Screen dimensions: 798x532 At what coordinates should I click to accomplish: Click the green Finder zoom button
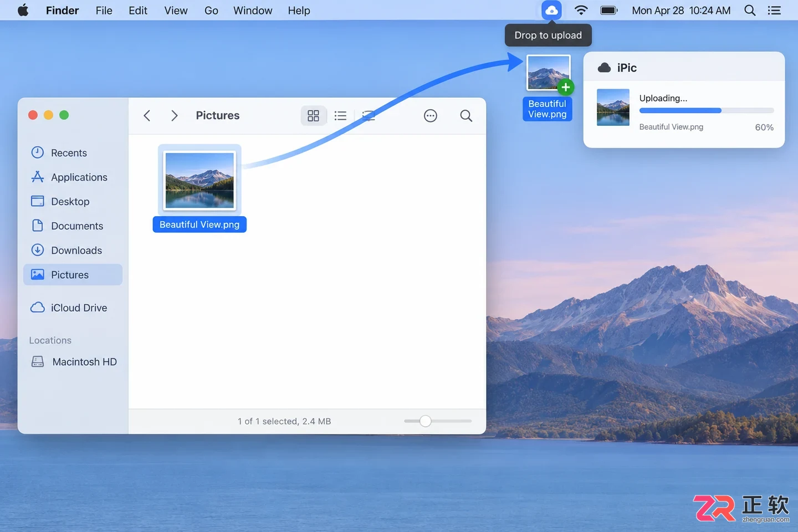(64, 115)
